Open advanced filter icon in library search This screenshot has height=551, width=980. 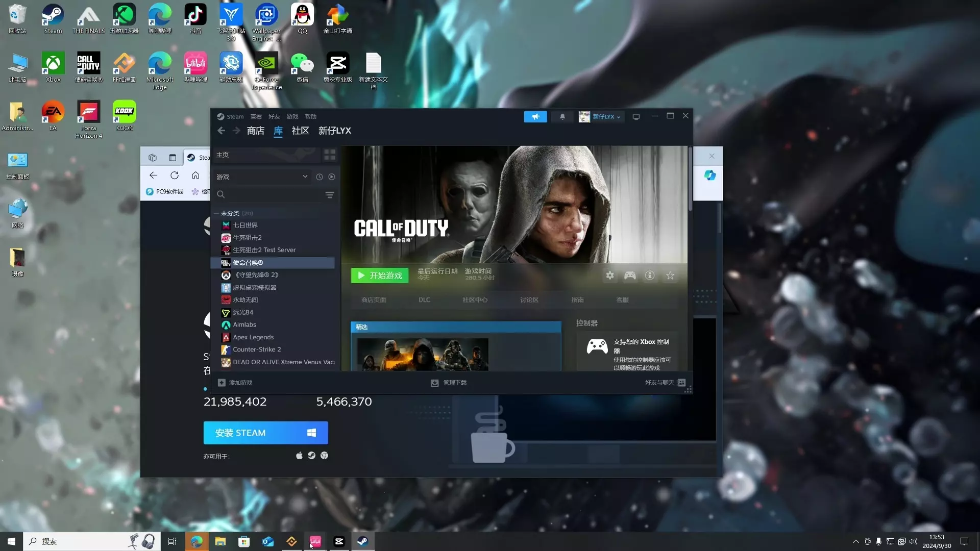point(330,195)
